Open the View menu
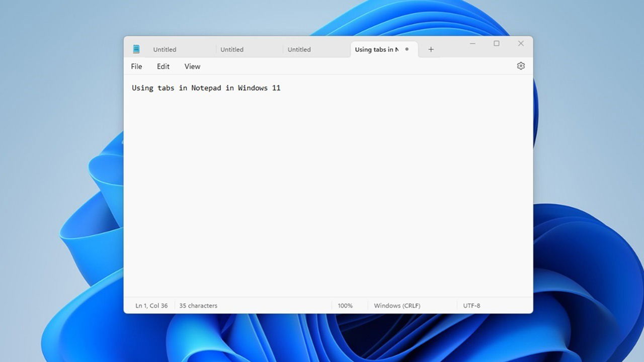Viewport: 644px width, 362px height. click(x=192, y=66)
